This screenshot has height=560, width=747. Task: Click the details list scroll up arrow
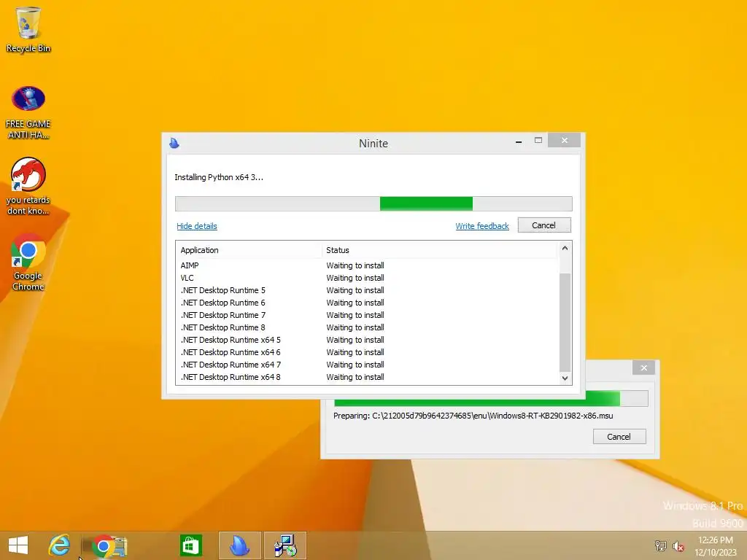[x=565, y=248]
